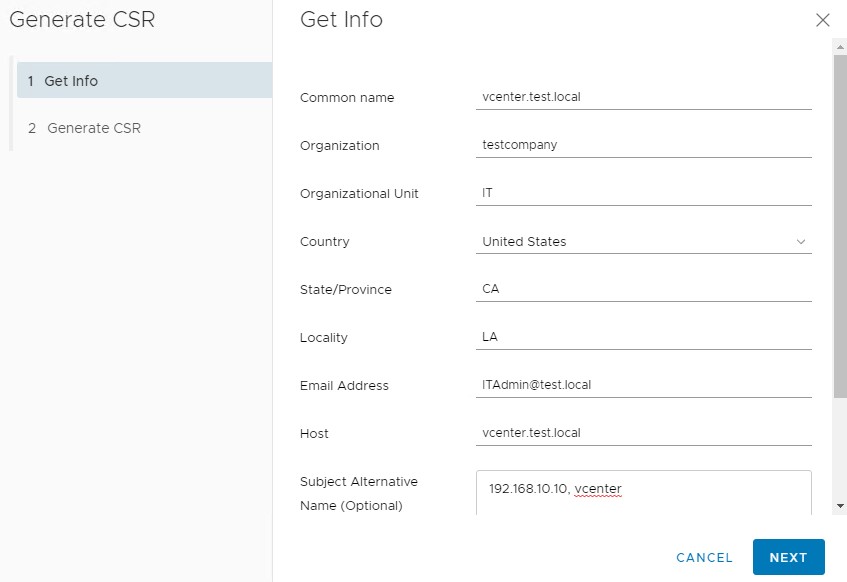Click the Subject Alternative Name text area
This screenshot has height=582, width=847.
[x=643, y=493]
